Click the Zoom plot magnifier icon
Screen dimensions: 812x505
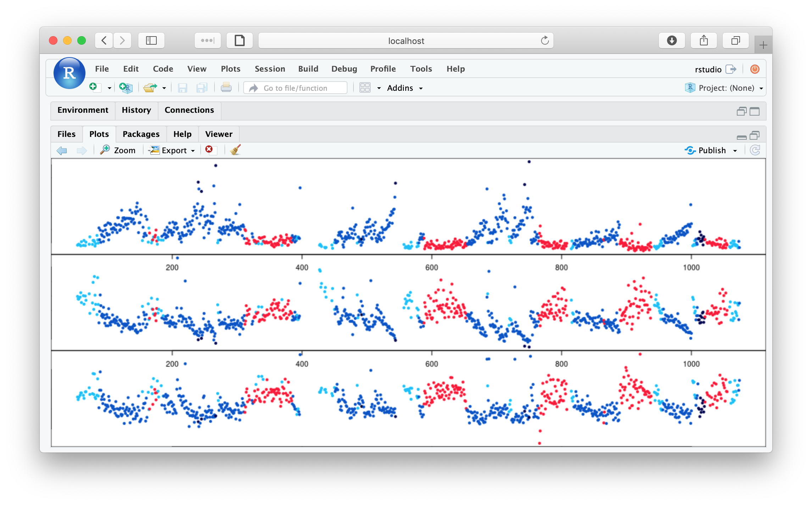pyautogui.click(x=105, y=150)
